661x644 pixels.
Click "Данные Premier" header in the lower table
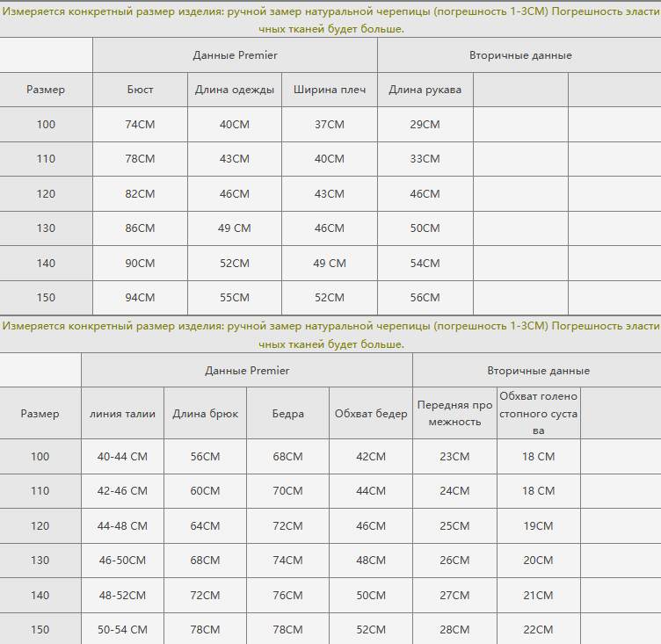point(247,371)
